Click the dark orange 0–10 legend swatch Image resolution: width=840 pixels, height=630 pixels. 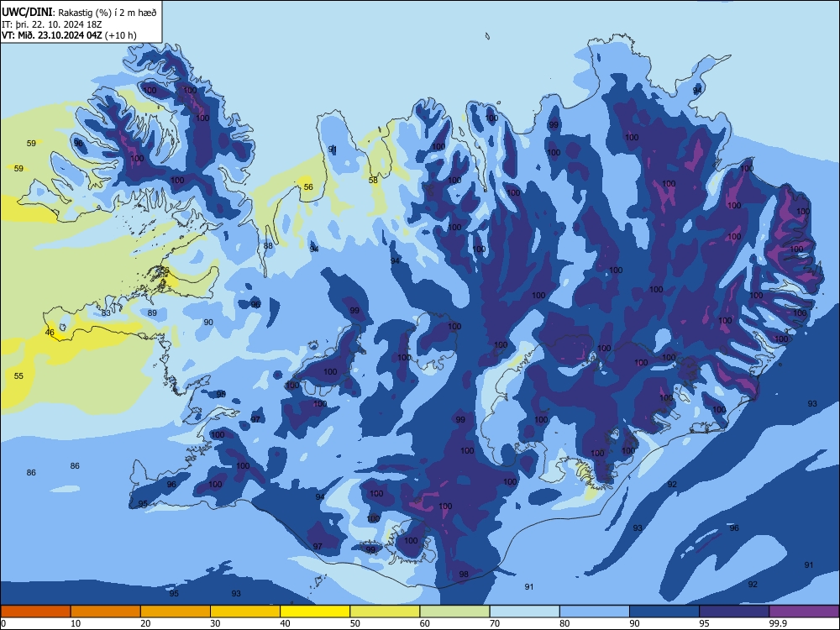point(35,612)
